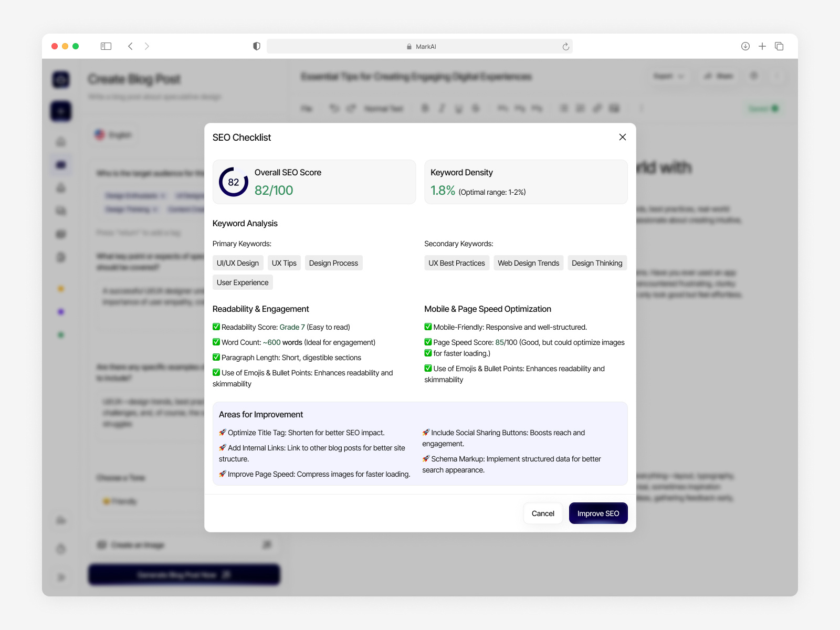Open the Normal Text style dropdown
Image resolution: width=840 pixels, height=630 pixels.
pyautogui.click(x=384, y=108)
